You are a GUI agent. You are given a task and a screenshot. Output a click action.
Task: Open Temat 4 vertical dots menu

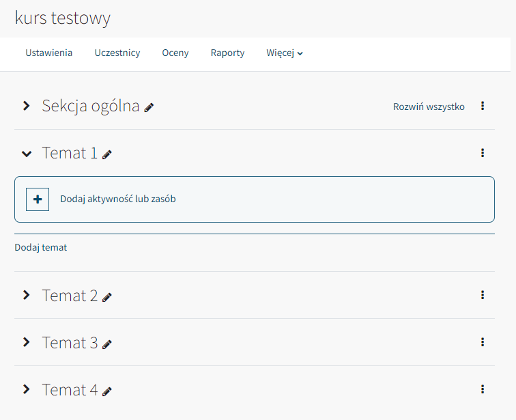483,389
